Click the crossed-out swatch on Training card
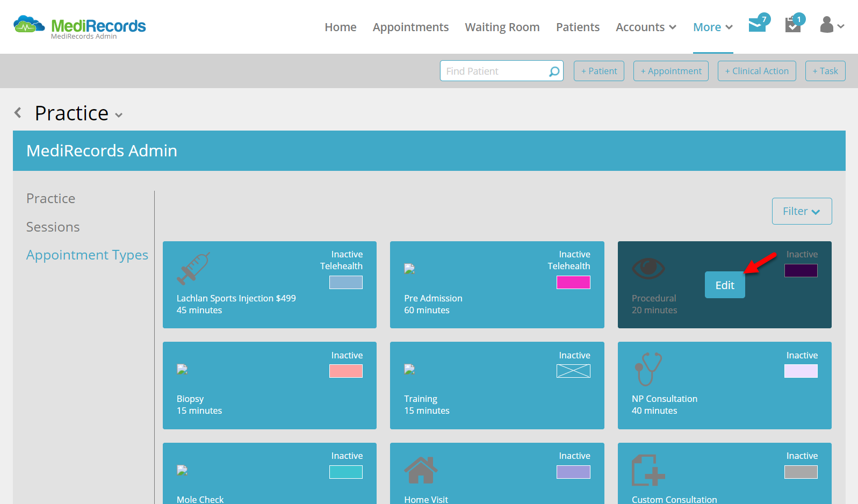This screenshot has width=858, height=504. click(x=573, y=371)
